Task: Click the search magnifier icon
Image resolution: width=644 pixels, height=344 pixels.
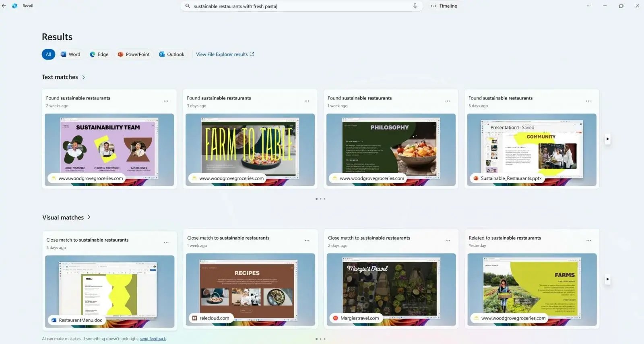Action: click(188, 6)
